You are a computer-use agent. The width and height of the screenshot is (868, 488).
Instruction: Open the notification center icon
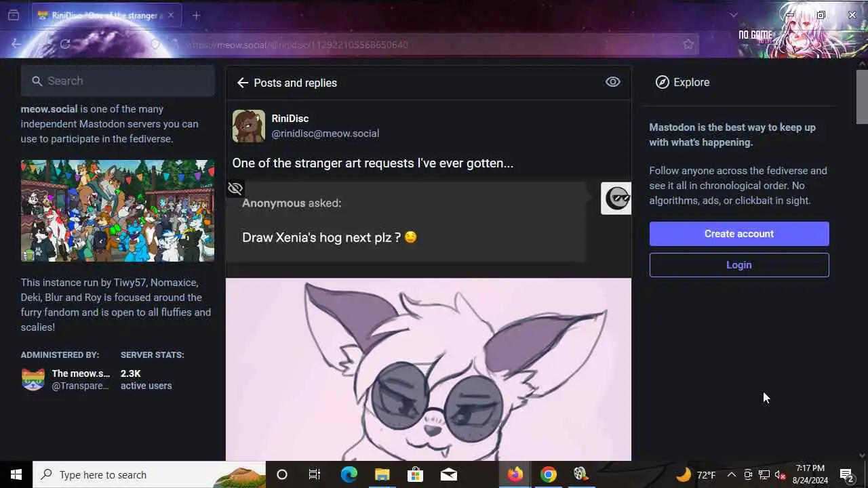coord(846,474)
